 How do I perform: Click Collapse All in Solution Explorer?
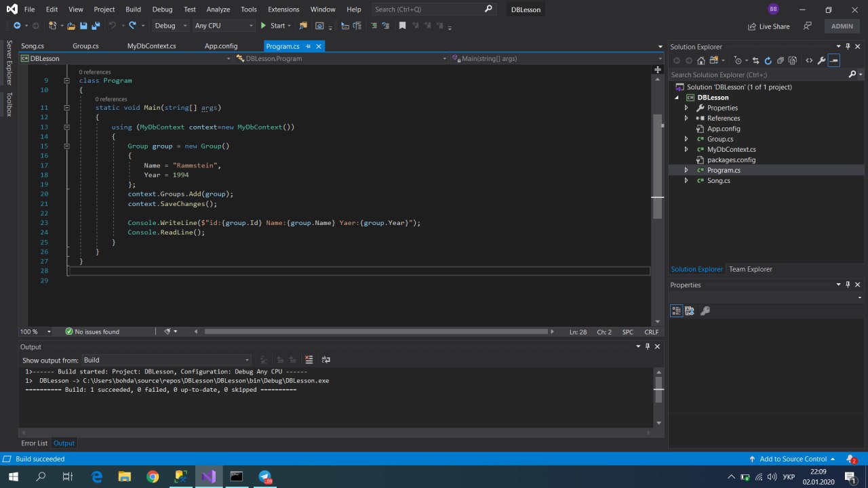pos(781,60)
